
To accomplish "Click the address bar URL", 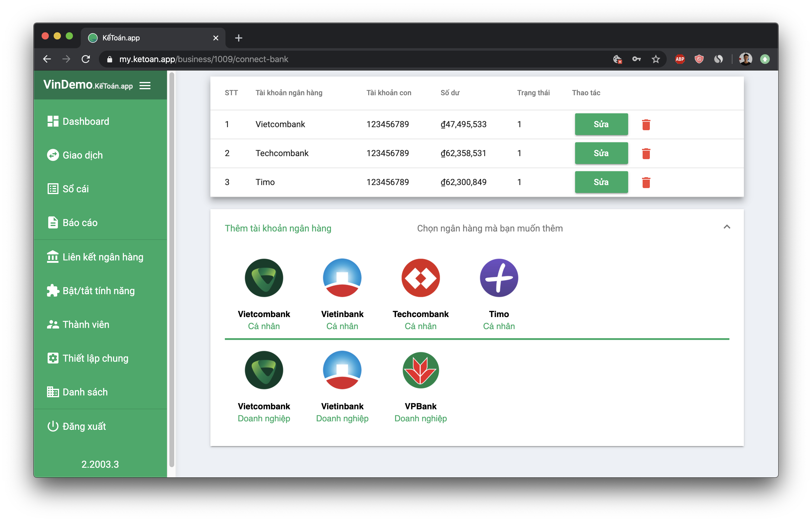I will point(204,59).
